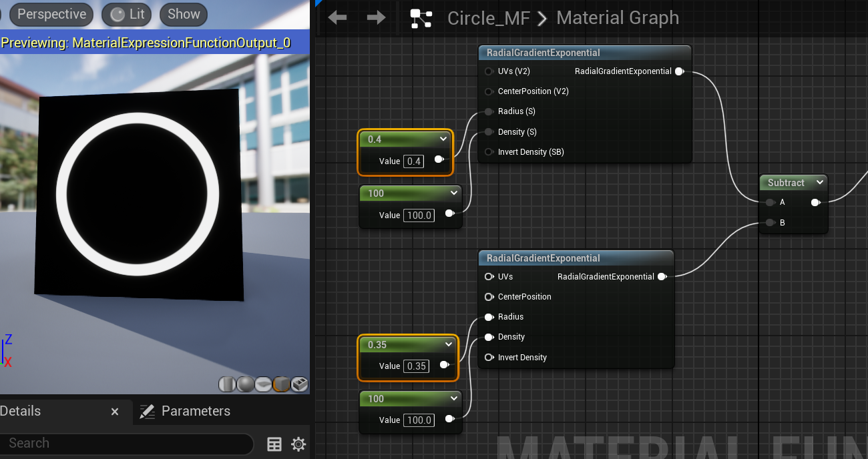Click the CenterPosition (V2) input pin
868x459 pixels.
coord(489,91)
